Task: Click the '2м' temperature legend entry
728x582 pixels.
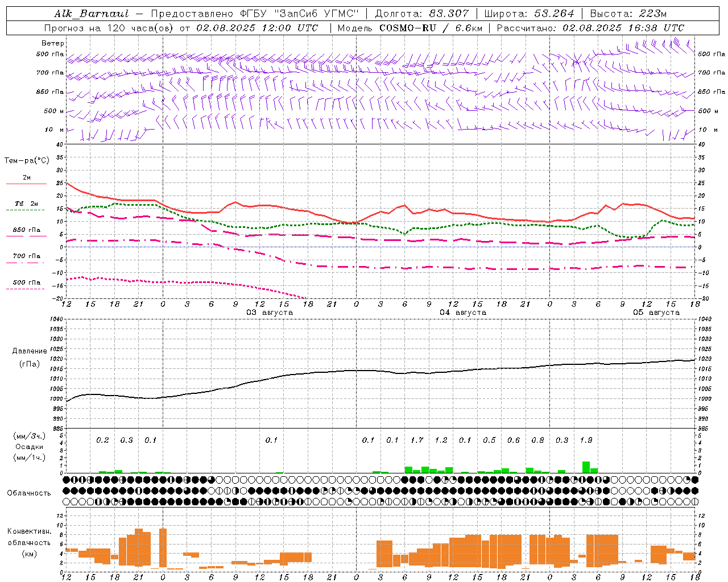Action: 26,178
